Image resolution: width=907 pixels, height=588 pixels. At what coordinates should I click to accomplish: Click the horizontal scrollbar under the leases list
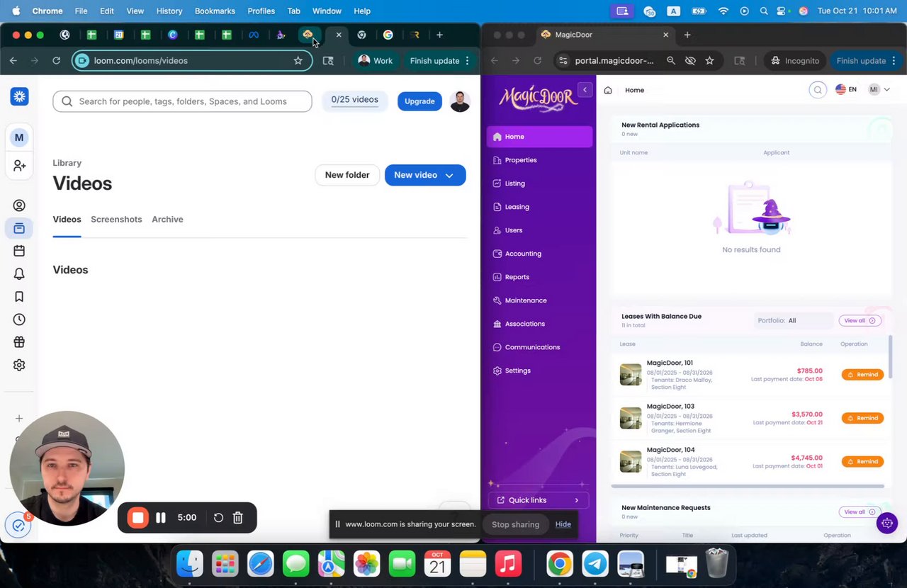pos(748,486)
